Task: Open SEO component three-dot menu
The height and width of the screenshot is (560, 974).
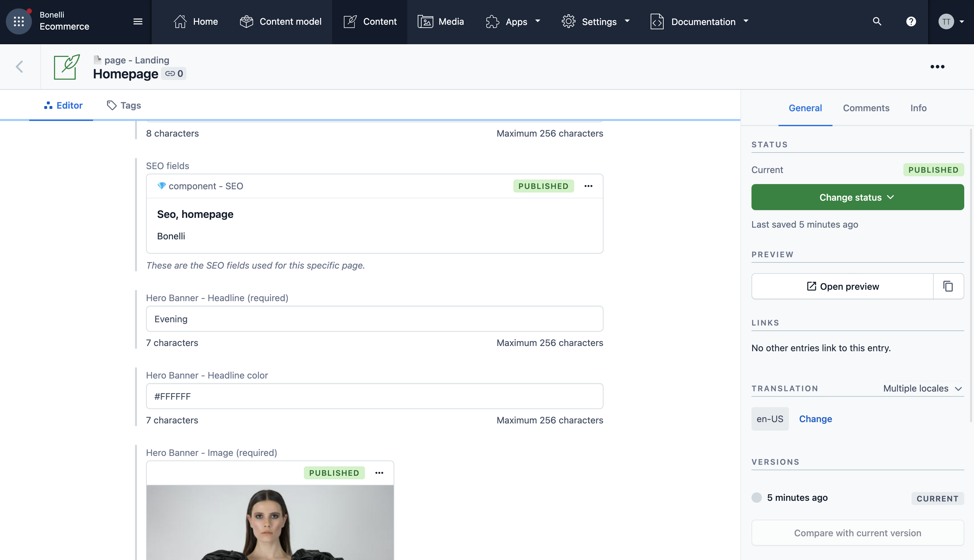Action: (x=588, y=186)
